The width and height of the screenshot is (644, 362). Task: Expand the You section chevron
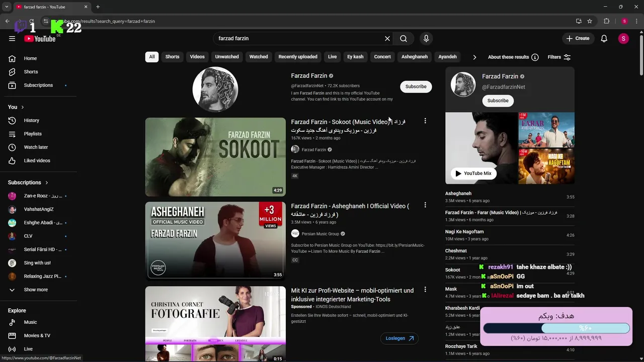[x=22, y=107]
